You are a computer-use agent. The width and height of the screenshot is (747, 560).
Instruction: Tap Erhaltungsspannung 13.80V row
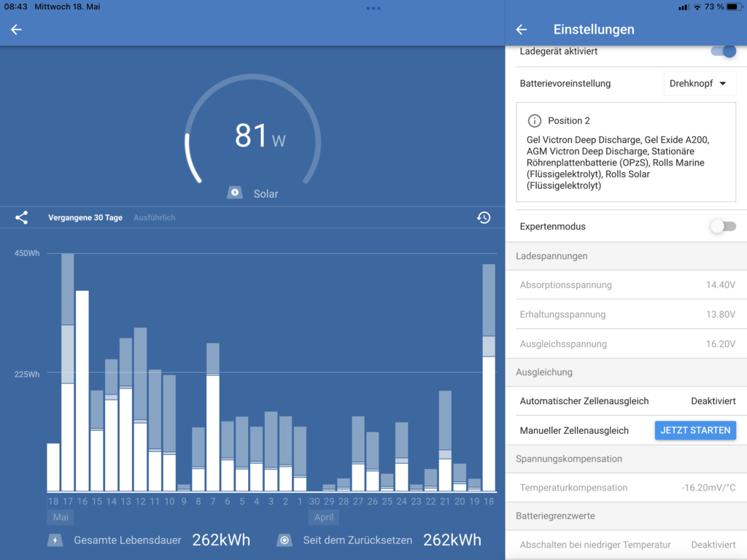tap(626, 314)
